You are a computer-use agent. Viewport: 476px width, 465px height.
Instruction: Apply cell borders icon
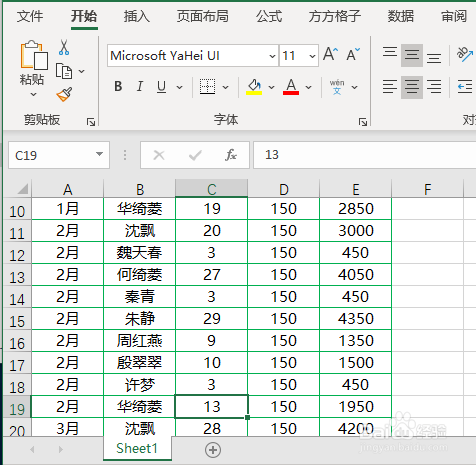click(207, 87)
